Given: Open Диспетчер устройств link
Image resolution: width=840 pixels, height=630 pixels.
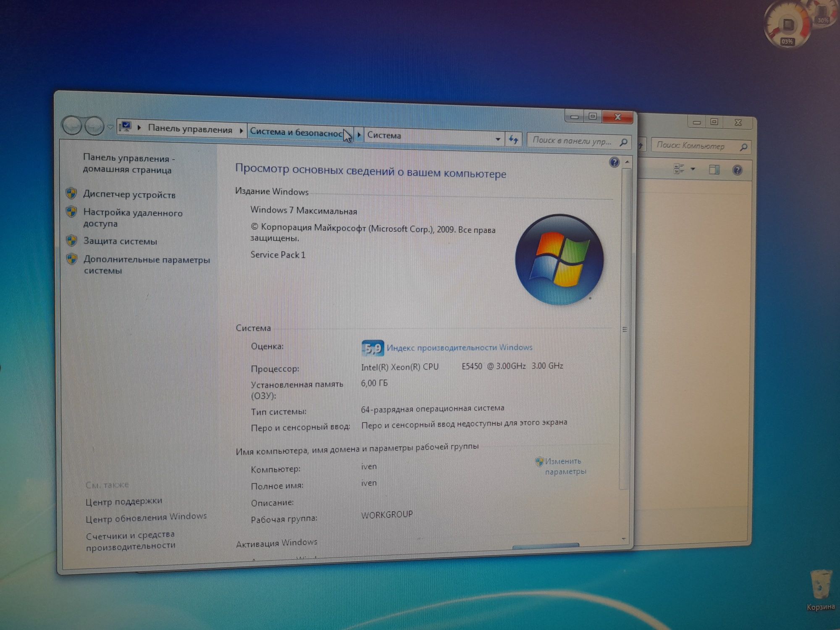Looking at the screenshot, I should [x=129, y=194].
